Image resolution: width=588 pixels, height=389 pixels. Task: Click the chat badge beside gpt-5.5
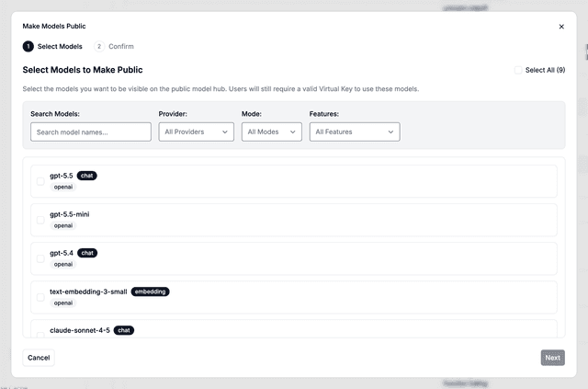(87, 176)
